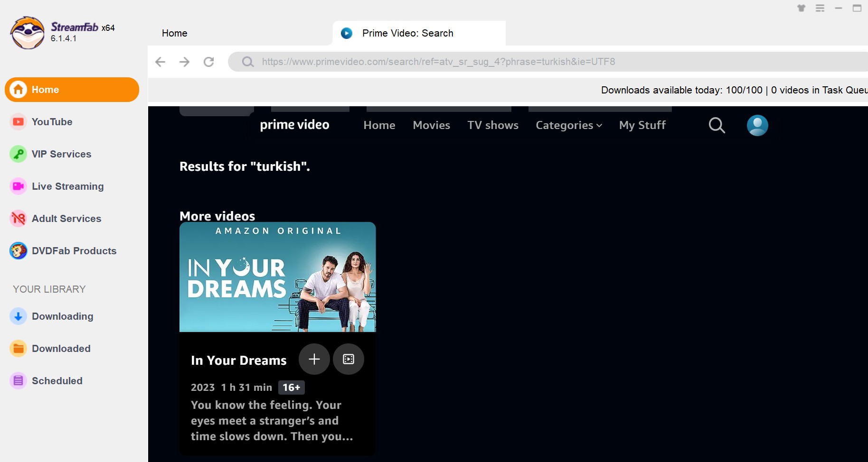Click the address bar search magnifier
Viewport: 868px width, 462px height.
248,62
